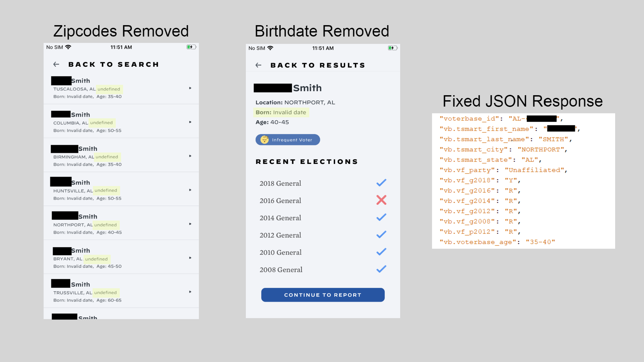Click the Wi-Fi icon in right phone status bar
This screenshot has height=362, width=644.
point(270,48)
